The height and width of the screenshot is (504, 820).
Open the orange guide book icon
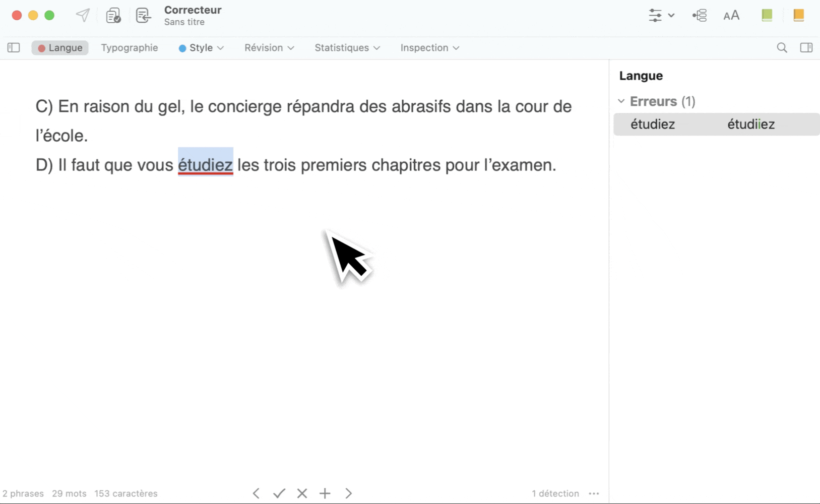798,15
